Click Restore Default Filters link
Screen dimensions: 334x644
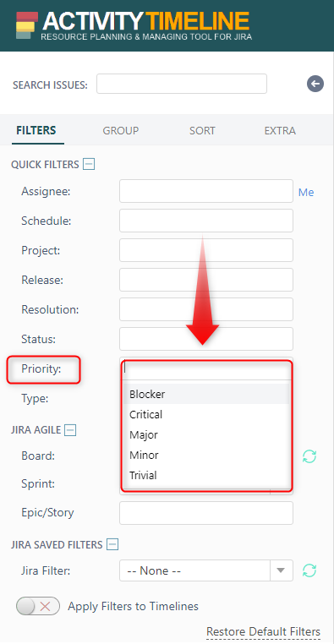pyautogui.click(x=263, y=631)
